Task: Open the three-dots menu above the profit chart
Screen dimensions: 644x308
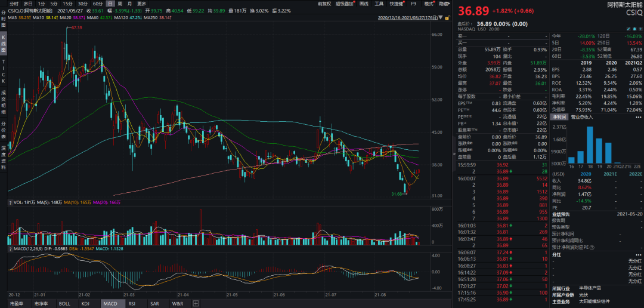Action: (x=639, y=118)
